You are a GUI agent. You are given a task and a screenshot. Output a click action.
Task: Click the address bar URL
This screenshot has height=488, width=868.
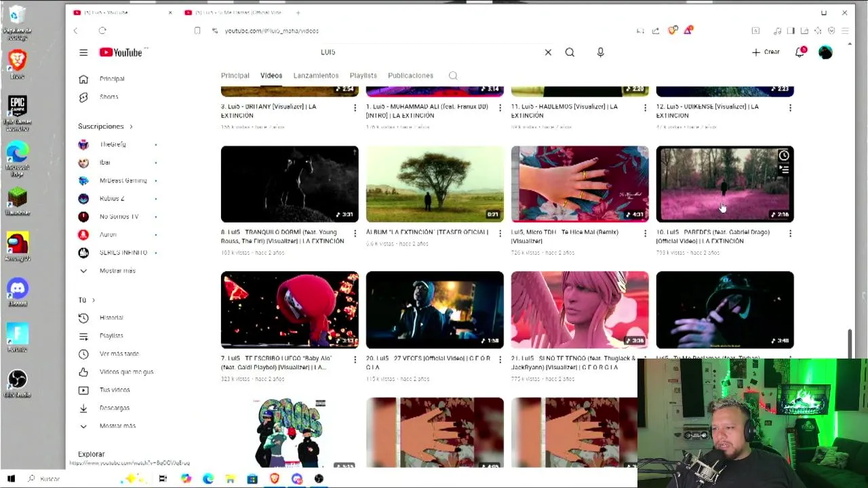(x=271, y=30)
